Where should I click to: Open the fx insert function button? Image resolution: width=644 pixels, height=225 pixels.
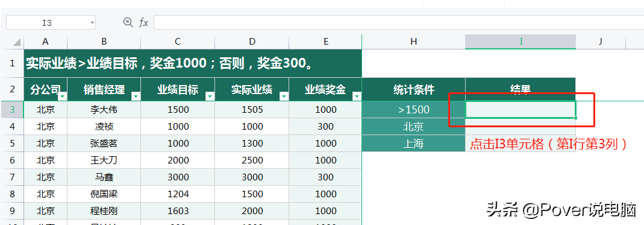coord(143,22)
